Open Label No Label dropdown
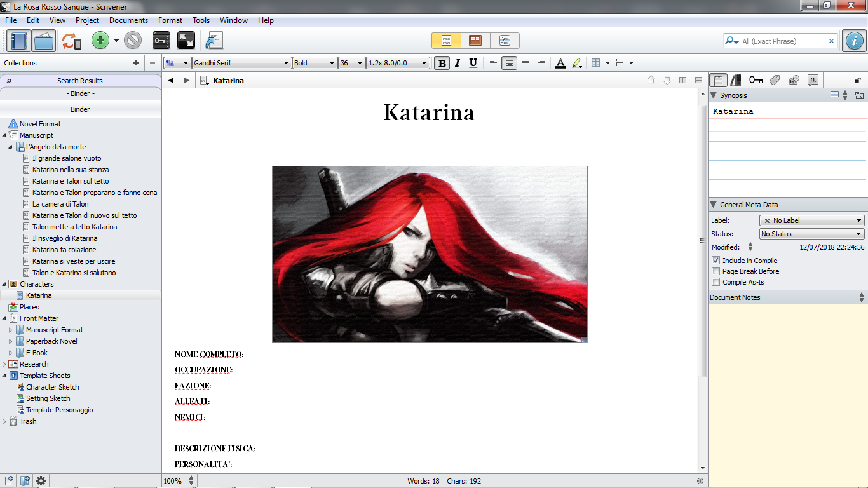 [812, 220]
